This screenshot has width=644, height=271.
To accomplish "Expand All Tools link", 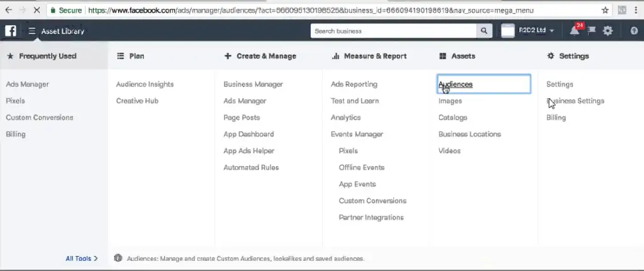I will tap(82, 258).
